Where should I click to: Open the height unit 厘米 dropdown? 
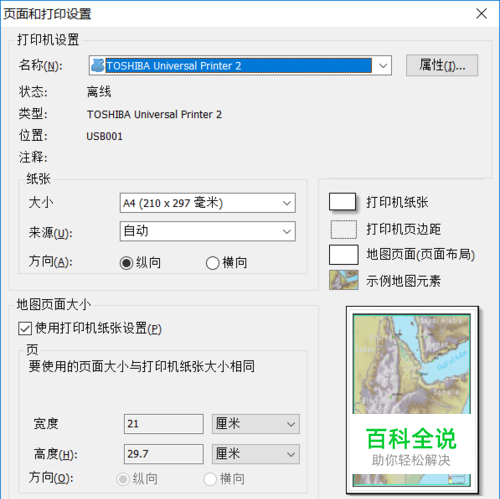[x=256, y=454]
